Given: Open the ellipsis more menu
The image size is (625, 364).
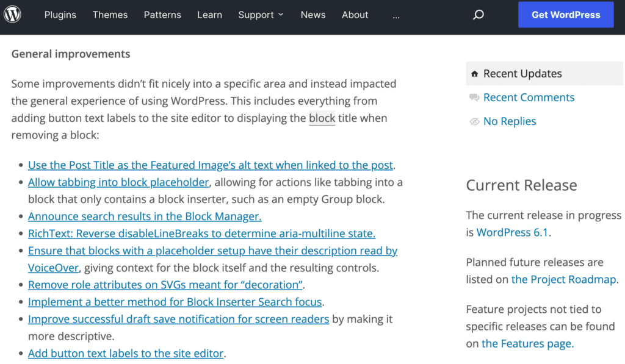Looking at the screenshot, I should click(396, 15).
